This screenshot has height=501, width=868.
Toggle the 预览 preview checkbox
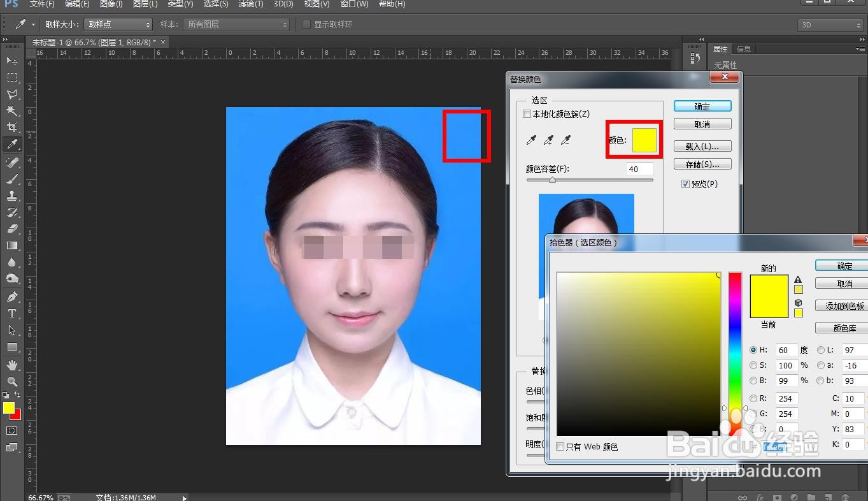(x=685, y=184)
